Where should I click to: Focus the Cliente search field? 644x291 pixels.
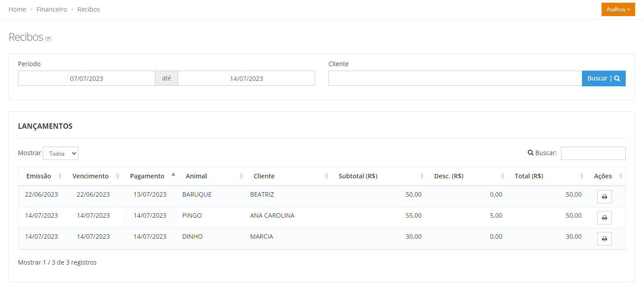[x=455, y=78]
